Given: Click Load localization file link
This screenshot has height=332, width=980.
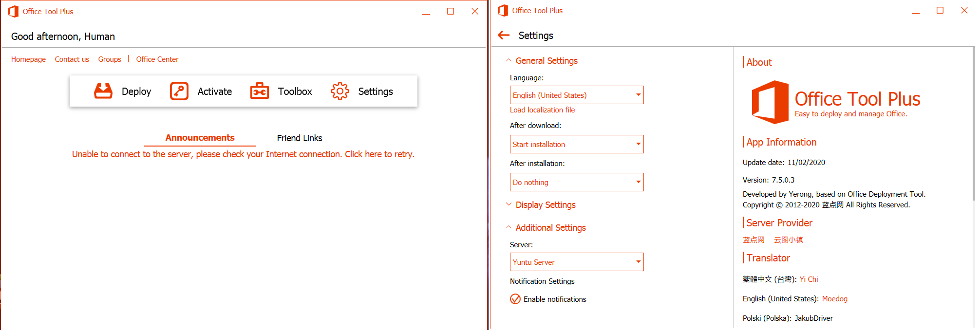Looking at the screenshot, I should click(x=542, y=110).
